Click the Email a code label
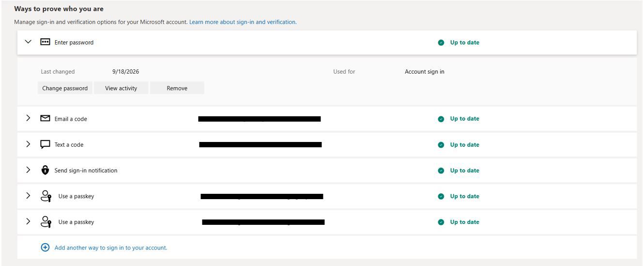The width and height of the screenshot is (644, 266). click(71, 119)
